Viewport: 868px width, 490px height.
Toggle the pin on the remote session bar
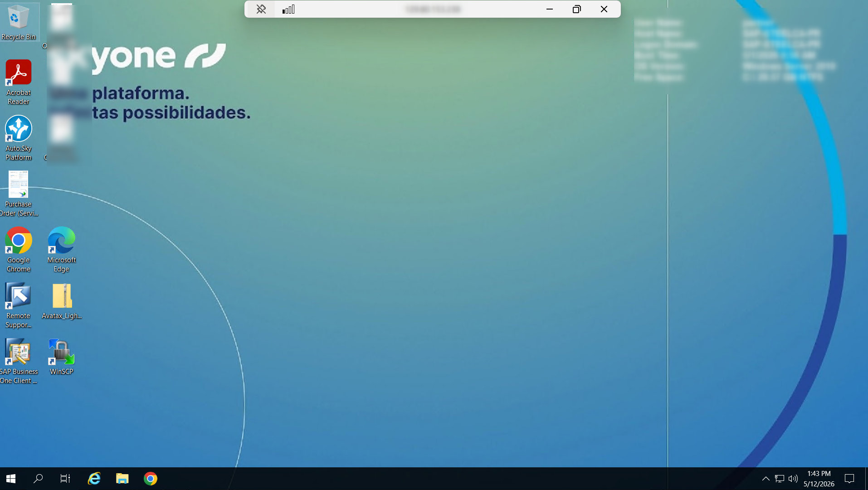pyautogui.click(x=261, y=9)
